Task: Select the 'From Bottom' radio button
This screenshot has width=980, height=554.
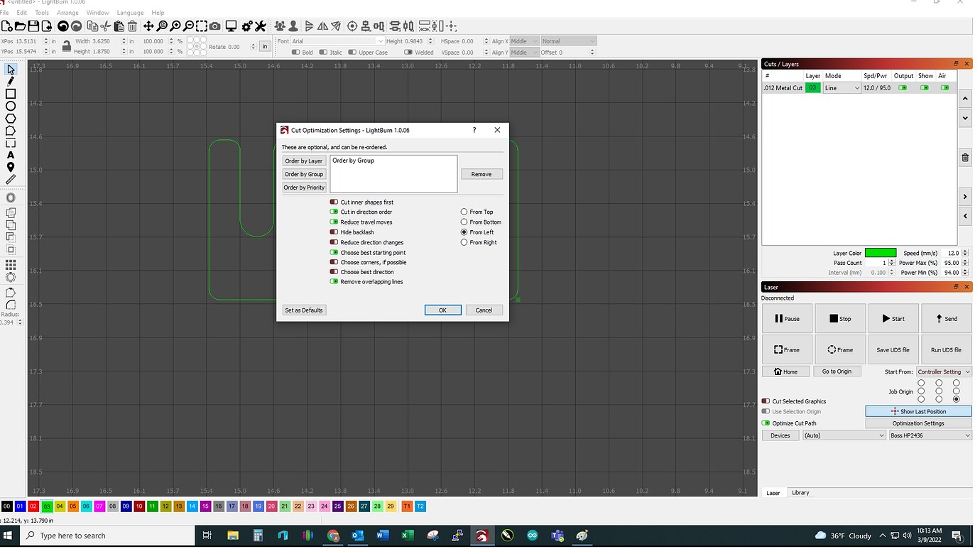Action: pyautogui.click(x=463, y=222)
